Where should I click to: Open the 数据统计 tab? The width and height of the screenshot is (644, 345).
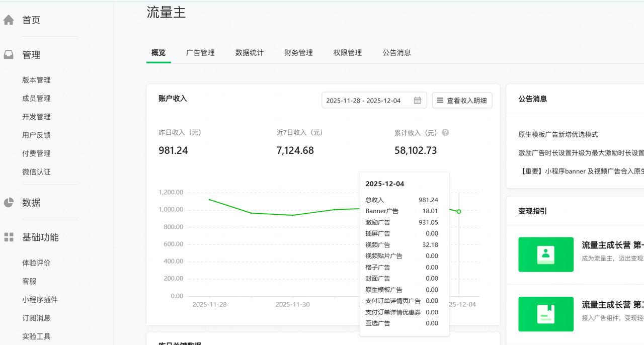[x=250, y=53]
